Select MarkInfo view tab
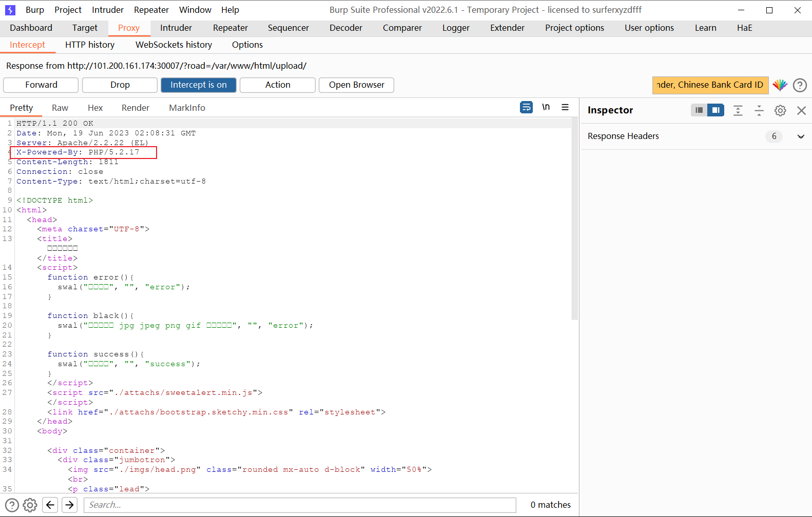The width and height of the screenshot is (812, 517). [187, 108]
